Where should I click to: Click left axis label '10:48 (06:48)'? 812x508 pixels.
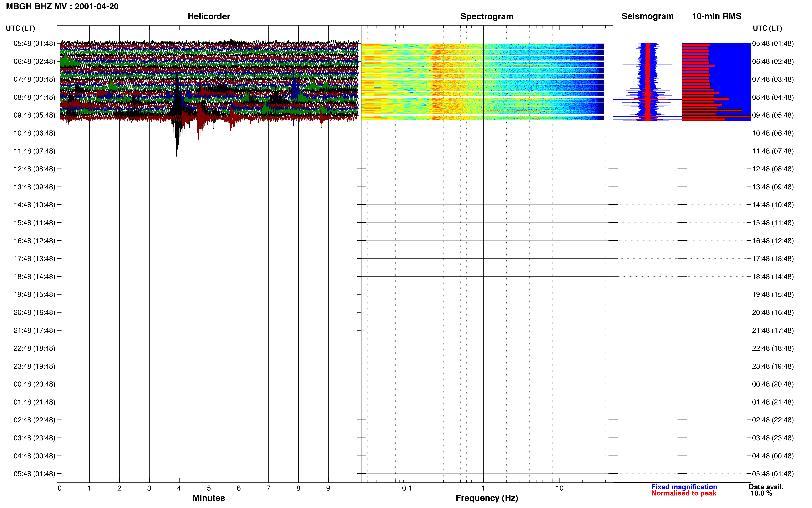(x=34, y=133)
